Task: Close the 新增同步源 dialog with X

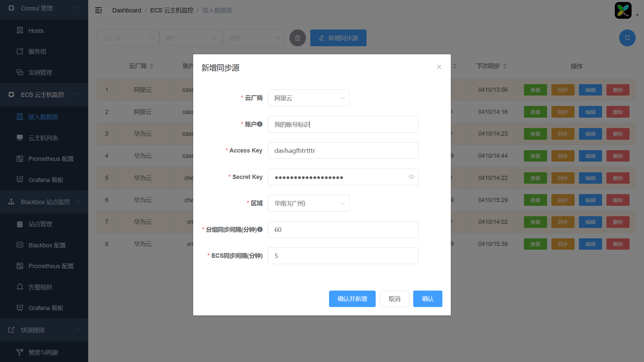Action: pos(439,67)
